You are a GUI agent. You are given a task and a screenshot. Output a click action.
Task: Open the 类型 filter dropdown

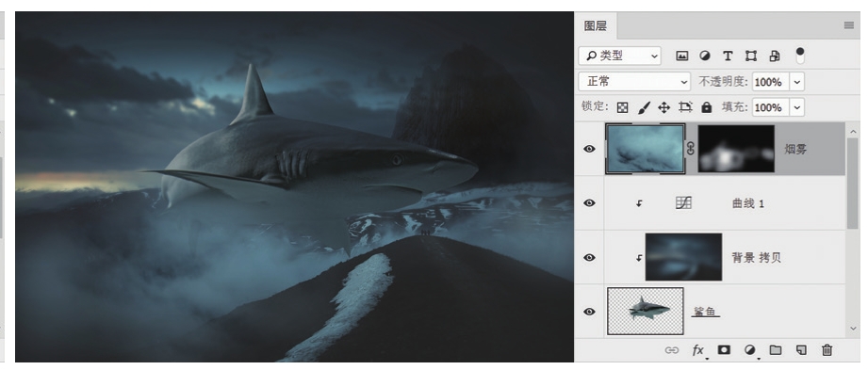620,56
